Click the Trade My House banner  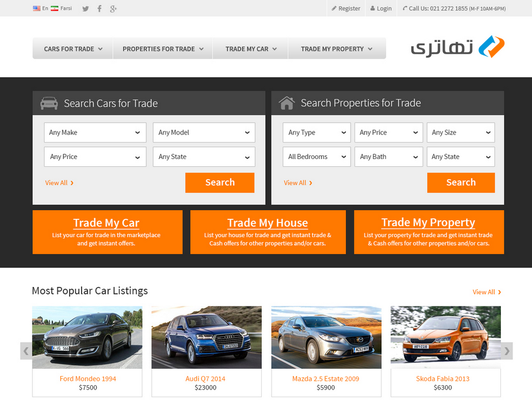click(268, 232)
